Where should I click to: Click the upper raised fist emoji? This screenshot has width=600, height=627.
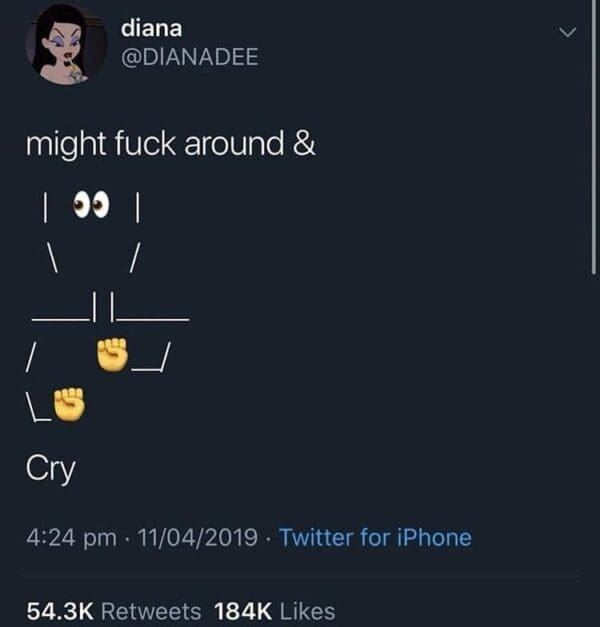click(112, 354)
